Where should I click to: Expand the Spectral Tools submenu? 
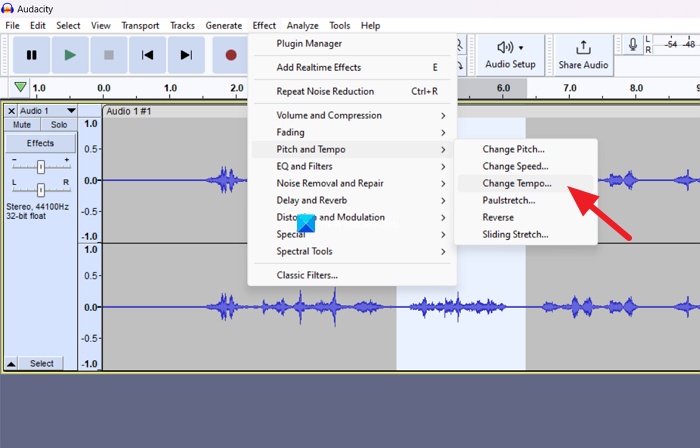(x=353, y=251)
